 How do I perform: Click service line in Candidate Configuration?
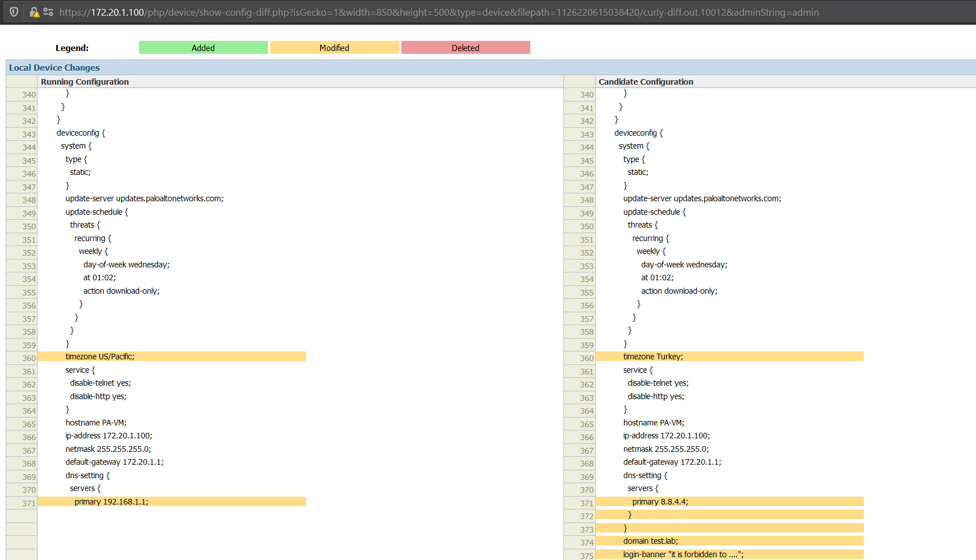point(638,370)
